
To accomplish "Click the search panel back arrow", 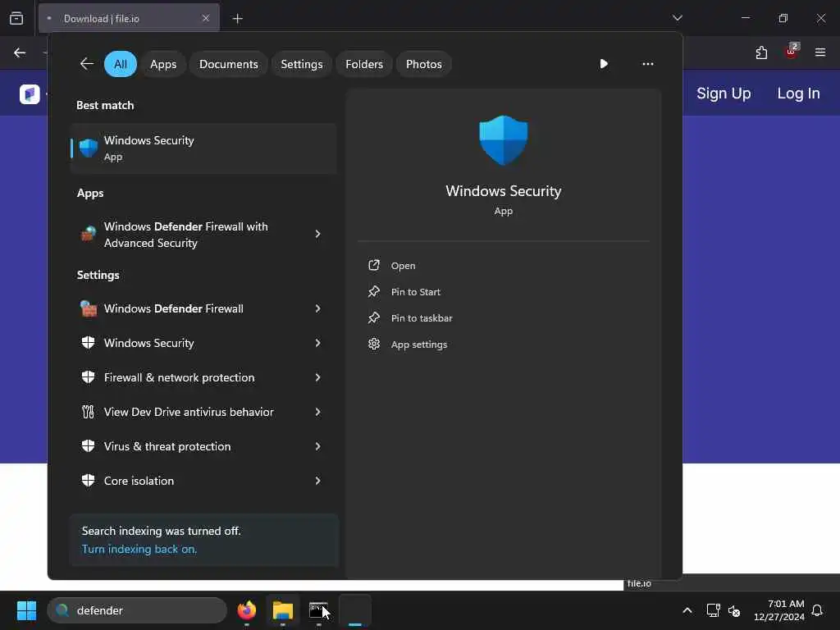I will (x=87, y=64).
